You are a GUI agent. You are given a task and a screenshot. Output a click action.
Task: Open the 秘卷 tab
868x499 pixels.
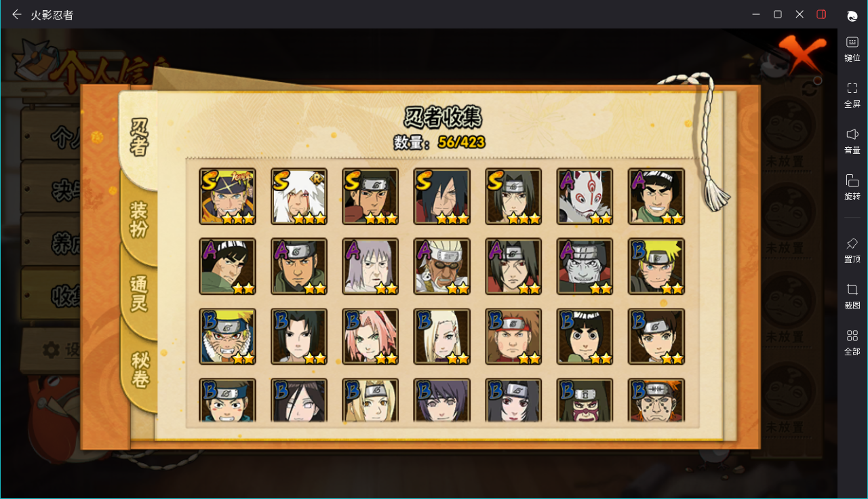click(140, 370)
